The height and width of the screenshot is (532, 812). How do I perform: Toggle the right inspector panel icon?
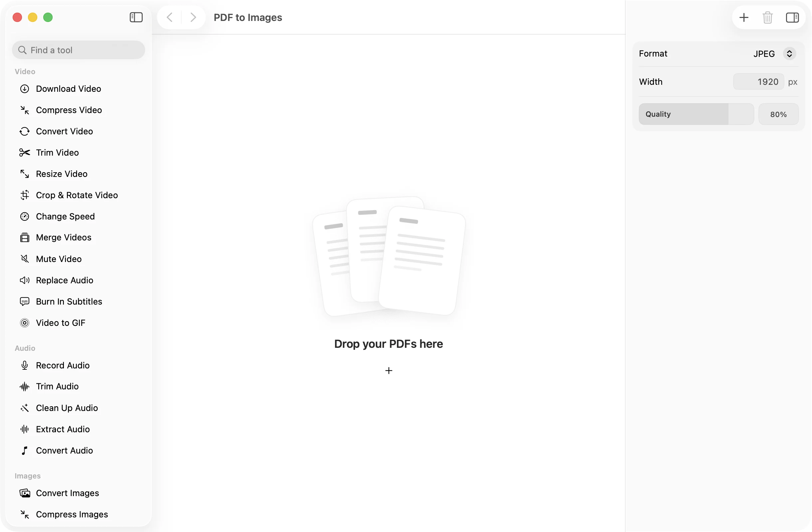point(792,17)
